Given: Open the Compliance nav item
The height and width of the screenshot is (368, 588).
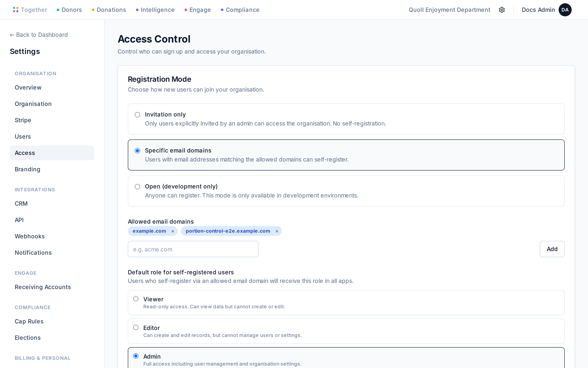Looking at the screenshot, I should [x=240, y=10].
